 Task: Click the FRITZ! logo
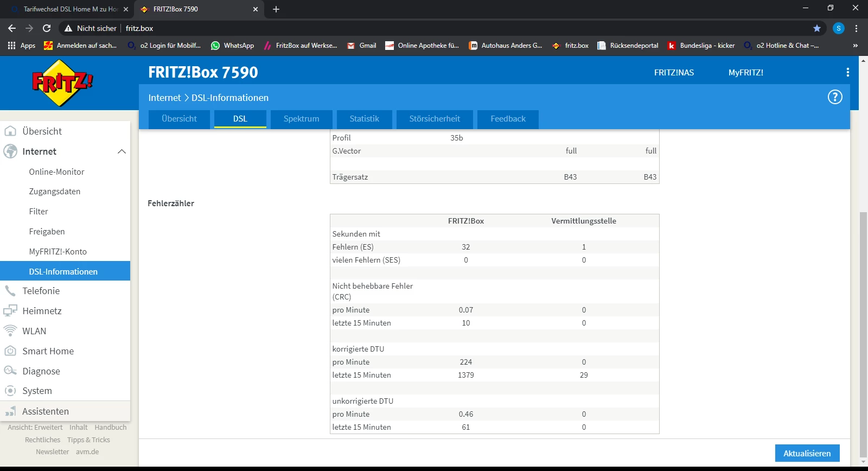(x=62, y=83)
